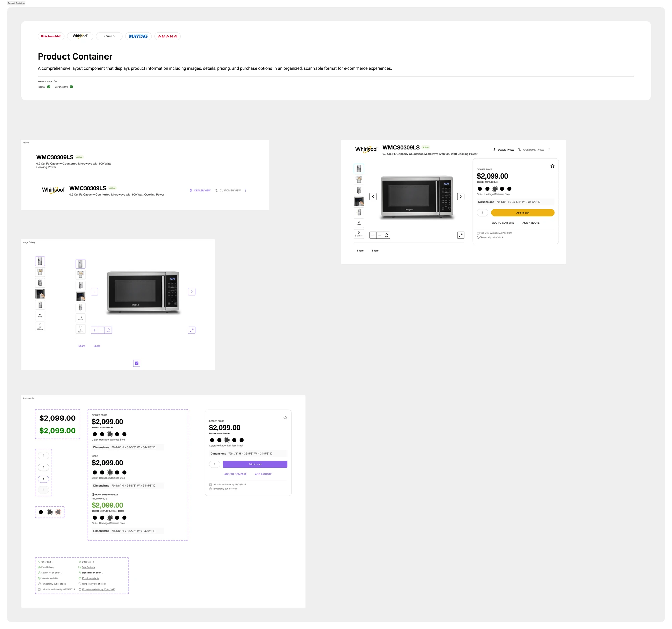Open black fullscreen expand icon below microwave image
Image resolution: width=672 pixels, height=629 pixels.
461,235
